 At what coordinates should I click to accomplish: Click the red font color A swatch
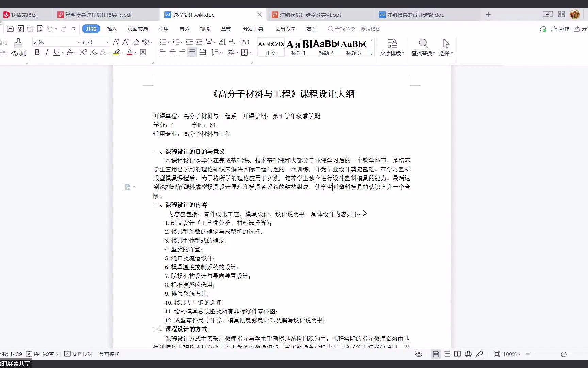pyautogui.click(x=130, y=52)
